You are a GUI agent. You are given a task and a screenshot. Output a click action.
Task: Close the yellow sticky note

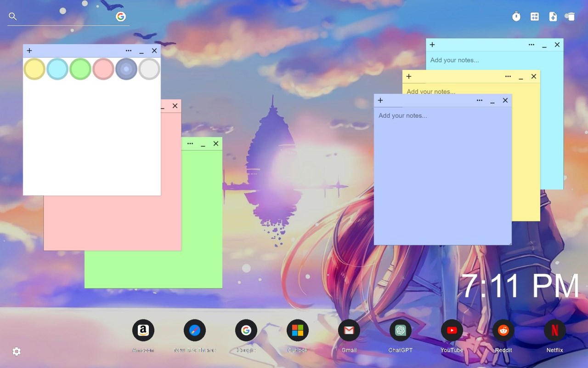click(534, 76)
